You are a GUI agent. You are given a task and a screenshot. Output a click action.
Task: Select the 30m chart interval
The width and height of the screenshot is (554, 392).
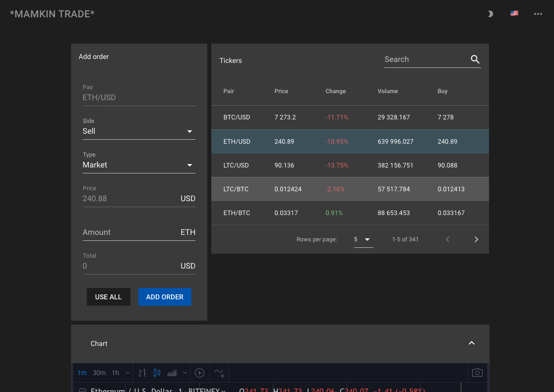pos(99,373)
